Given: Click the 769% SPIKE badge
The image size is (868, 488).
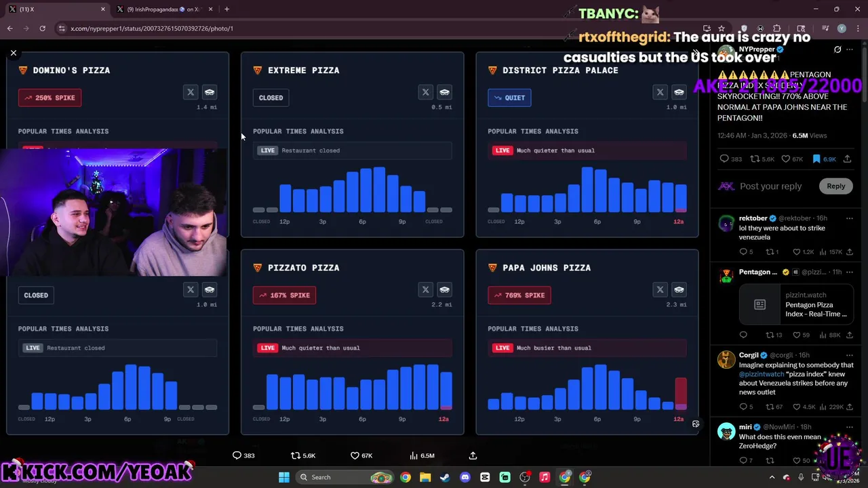Looking at the screenshot, I should pos(519,295).
